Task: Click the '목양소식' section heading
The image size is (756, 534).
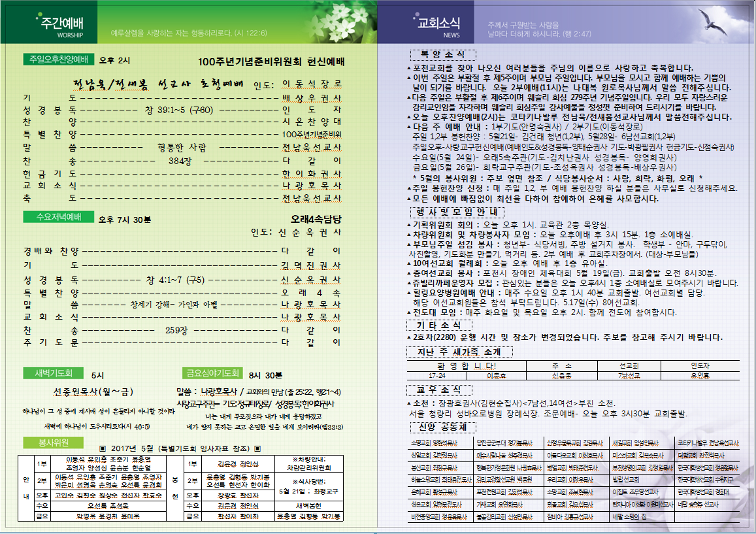Action: (x=442, y=54)
